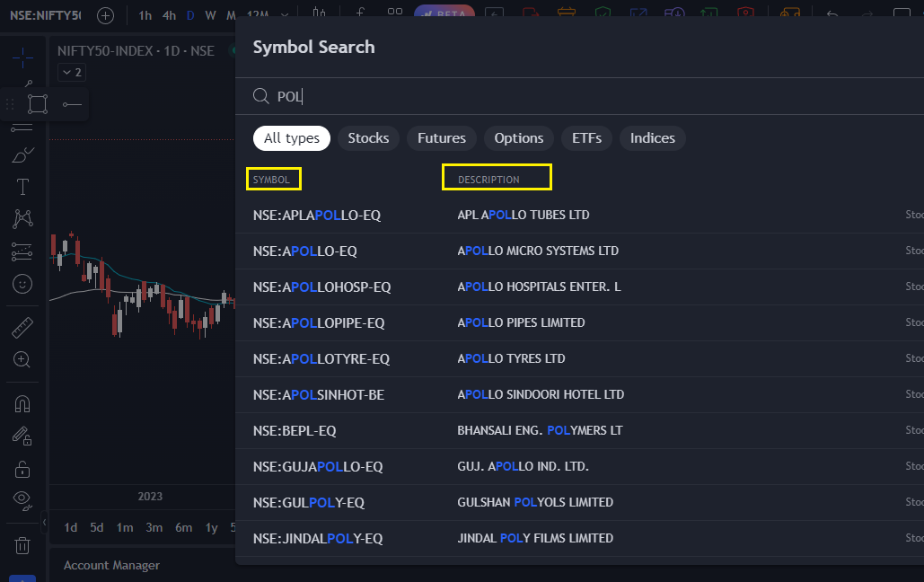The width and height of the screenshot is (924, 582).
Task: Filter results by Options
Action: (519, 138)
